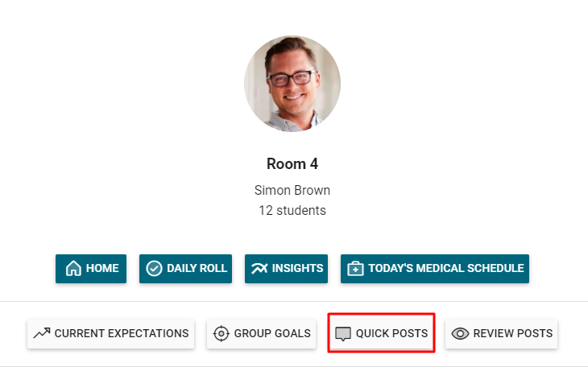Image resolution: width=588 pixels, height=367 pixels.
Task: Click the speech bubble icon for Quick Posts
Action: pyautogui.click(x=343, y=333)
